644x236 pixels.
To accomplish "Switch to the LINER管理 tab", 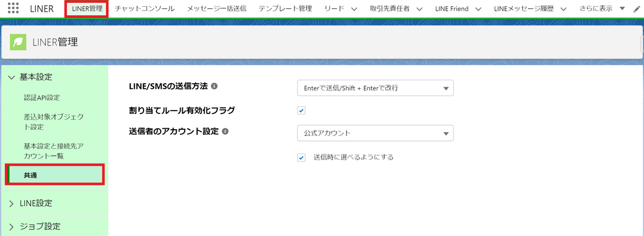I will 86,8.
